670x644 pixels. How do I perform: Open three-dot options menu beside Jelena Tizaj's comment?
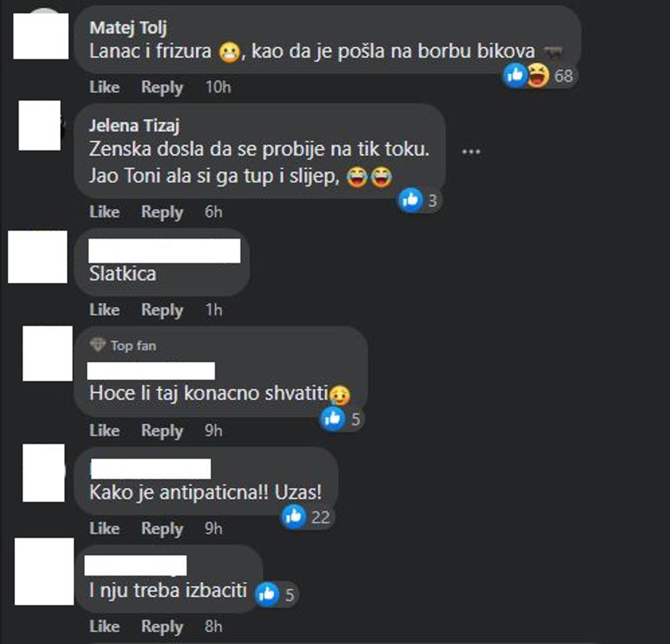click(471, 151)
